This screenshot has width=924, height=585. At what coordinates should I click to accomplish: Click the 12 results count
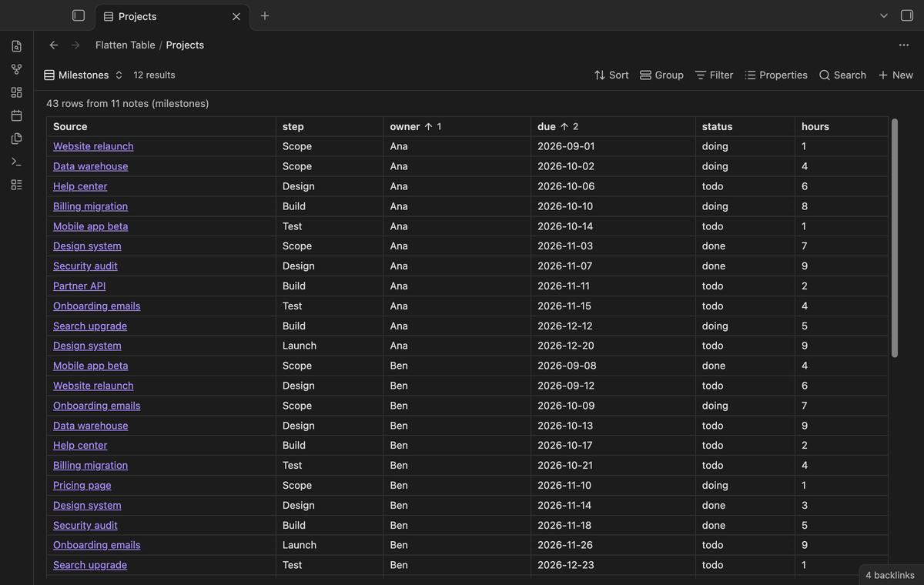(154, 75)
